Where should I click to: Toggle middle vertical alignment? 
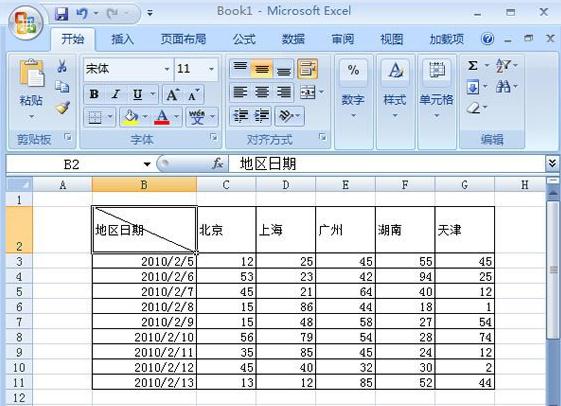coord(262,68)
